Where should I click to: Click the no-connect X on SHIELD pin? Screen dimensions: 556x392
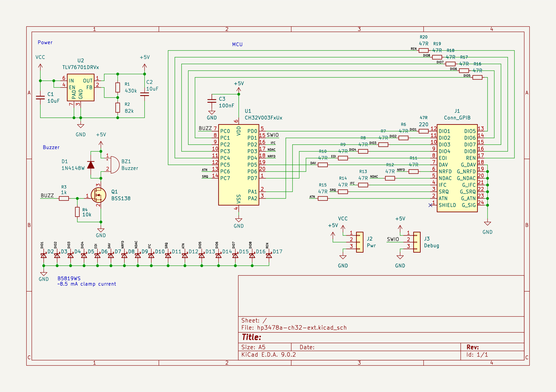coord(430,205)
